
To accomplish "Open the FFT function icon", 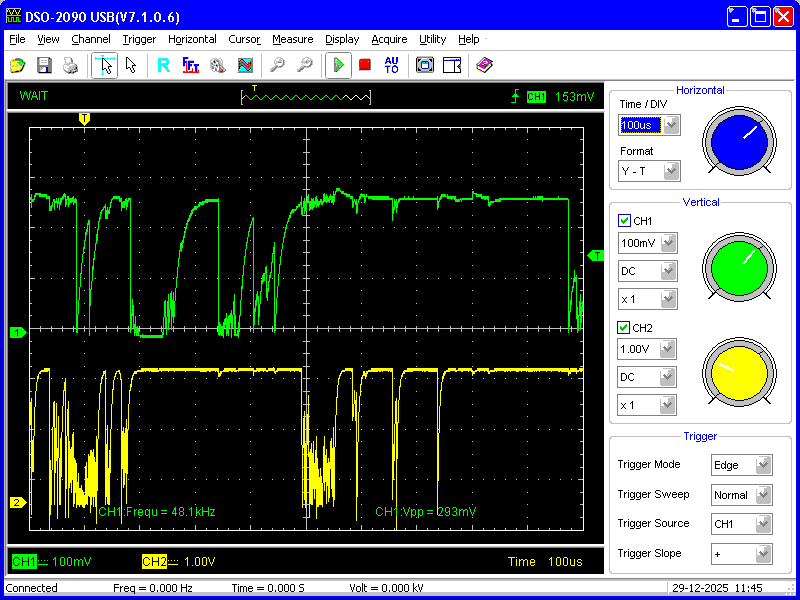I will (x=190, y=65).
